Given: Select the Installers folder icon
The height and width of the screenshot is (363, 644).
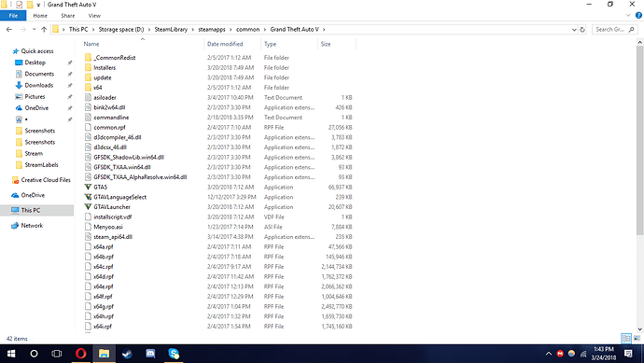Looking at the screenshot, I should click(x=88, y=67).
